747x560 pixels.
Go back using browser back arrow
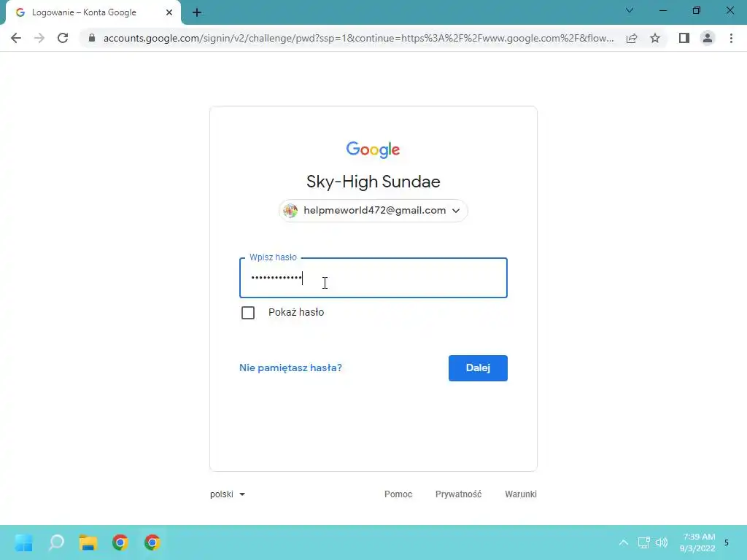click(16, 38)
